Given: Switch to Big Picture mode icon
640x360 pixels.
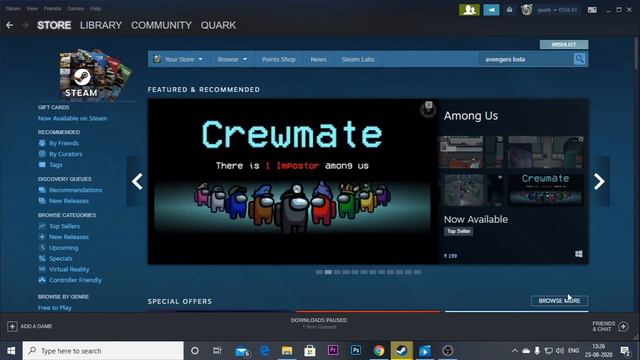Looking at the screenshot, I should coord(592,10).
